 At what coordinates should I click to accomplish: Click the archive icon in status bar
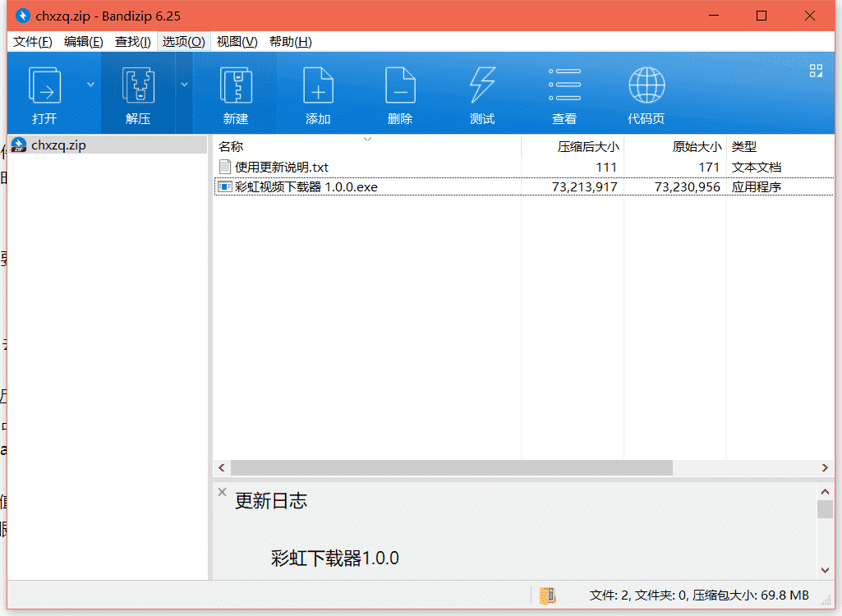pos(548,595)
